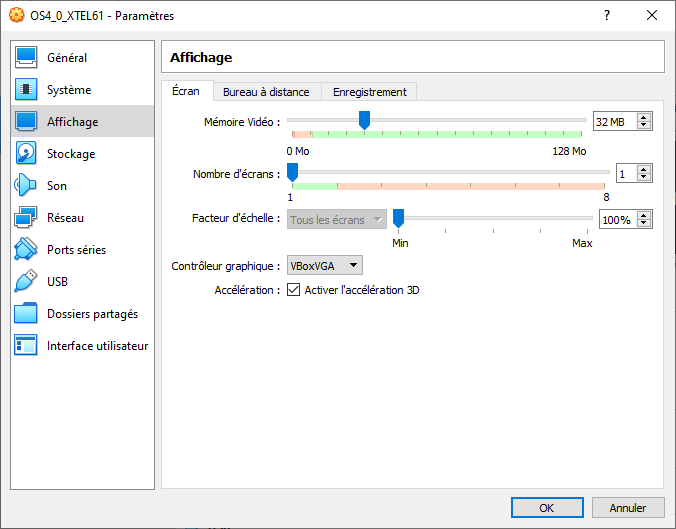
Task: Open the Réseau network icon
Action: [x=27, y=218]
